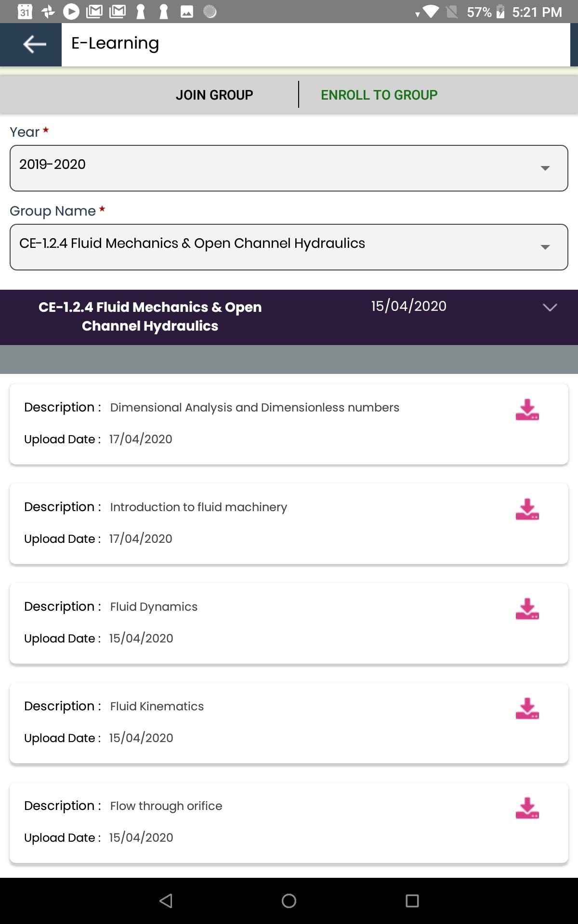The height and width of the screenshot is (924, 578).
Task: Switch to the JOIN GROUP tab
Action: click(x=214, y=95)
